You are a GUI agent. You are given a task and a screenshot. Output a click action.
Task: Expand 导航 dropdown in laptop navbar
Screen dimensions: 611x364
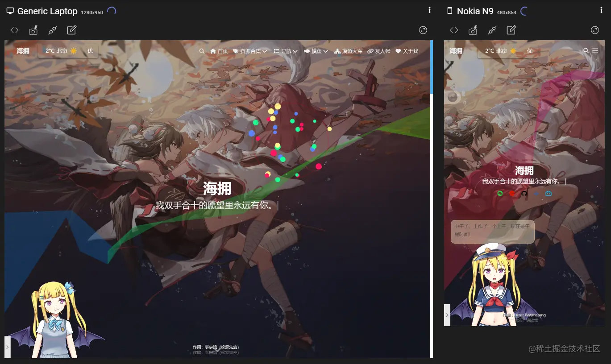pyautogui.click(x=286, y=51)
